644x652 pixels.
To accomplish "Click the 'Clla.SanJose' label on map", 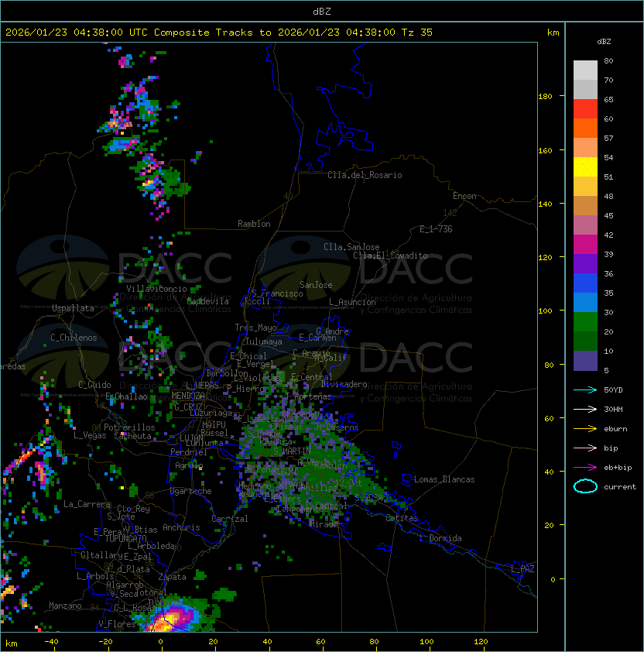I will tap(351, 247).
